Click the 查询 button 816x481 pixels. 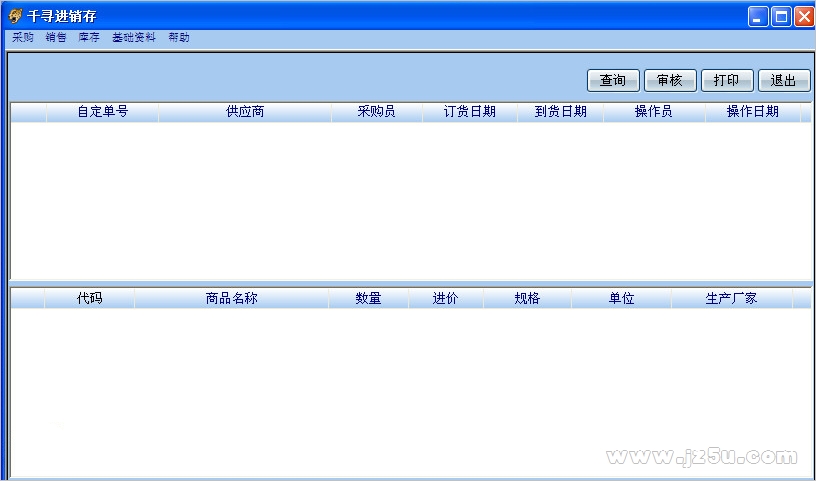click(613, 81)
